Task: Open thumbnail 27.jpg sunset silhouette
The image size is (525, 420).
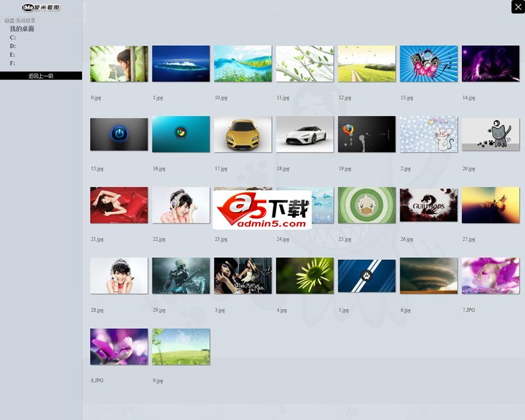Action: click(490, 205)
